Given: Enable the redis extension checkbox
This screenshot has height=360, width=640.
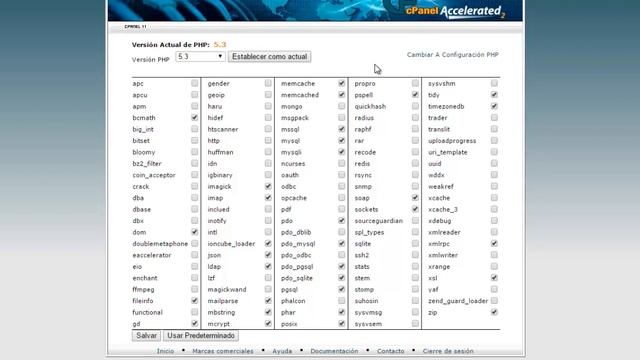Looking at the screenshot, I should click(415, 163).
